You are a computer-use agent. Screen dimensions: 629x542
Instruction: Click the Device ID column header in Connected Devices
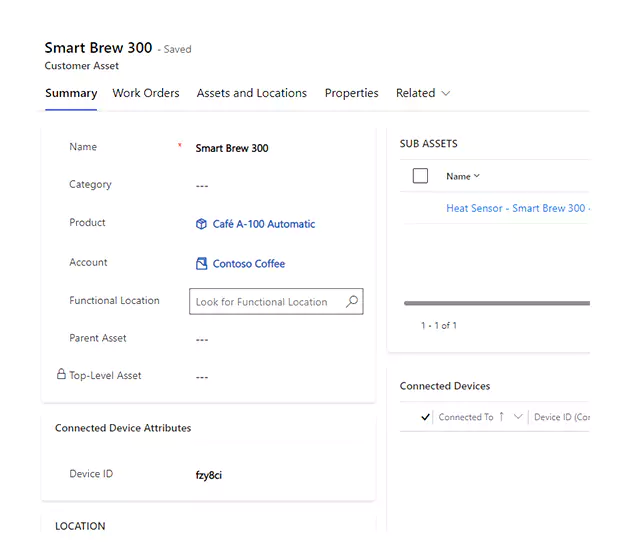562,417
